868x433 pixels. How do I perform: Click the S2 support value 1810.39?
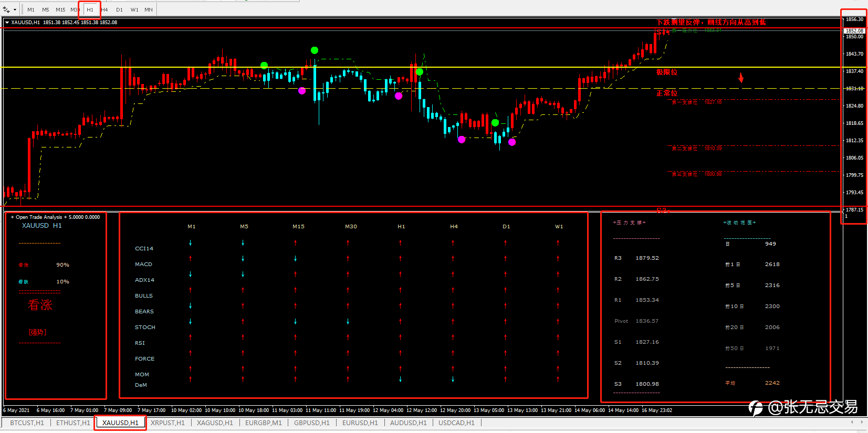point(647,363)
